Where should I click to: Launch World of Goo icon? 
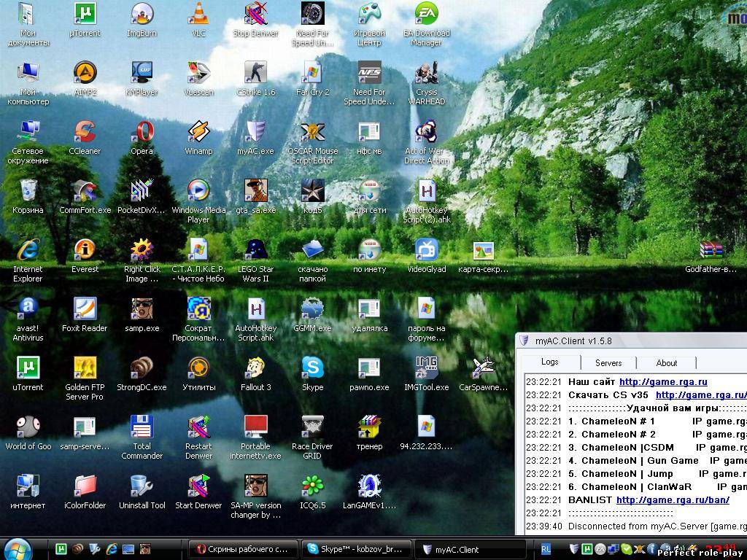tap(28, 433)
